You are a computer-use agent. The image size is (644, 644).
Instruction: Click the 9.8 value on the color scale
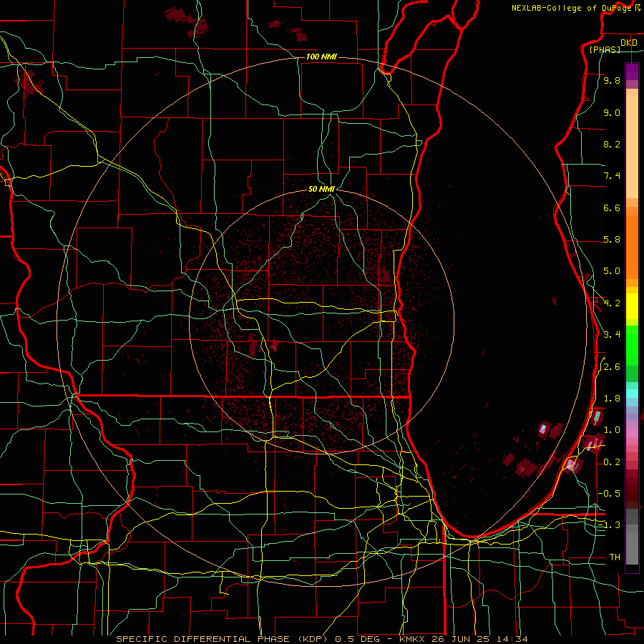click(612, 81)
